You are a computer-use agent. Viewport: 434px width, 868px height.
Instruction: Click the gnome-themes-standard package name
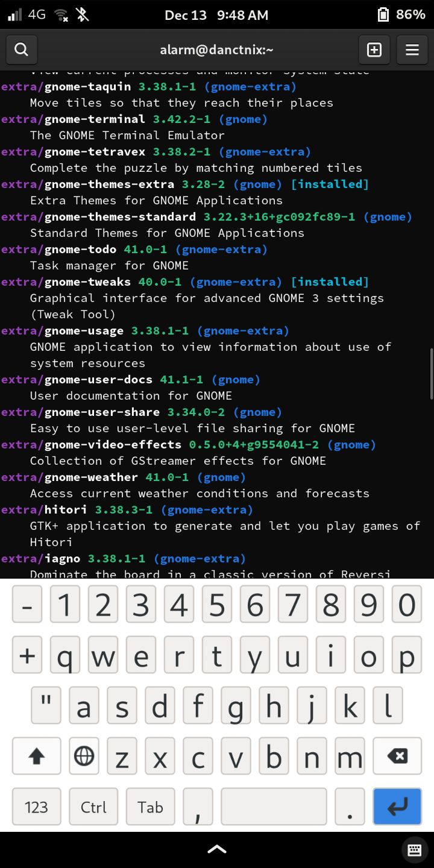[121, 217]
